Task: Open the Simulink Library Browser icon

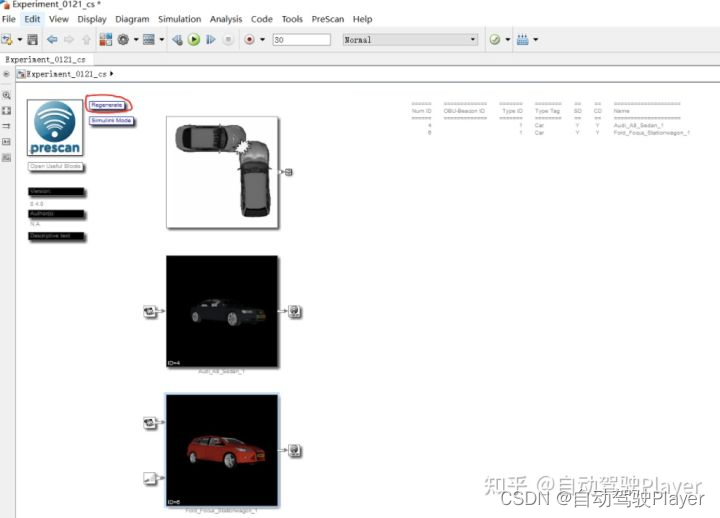Action: pos(106,39)
